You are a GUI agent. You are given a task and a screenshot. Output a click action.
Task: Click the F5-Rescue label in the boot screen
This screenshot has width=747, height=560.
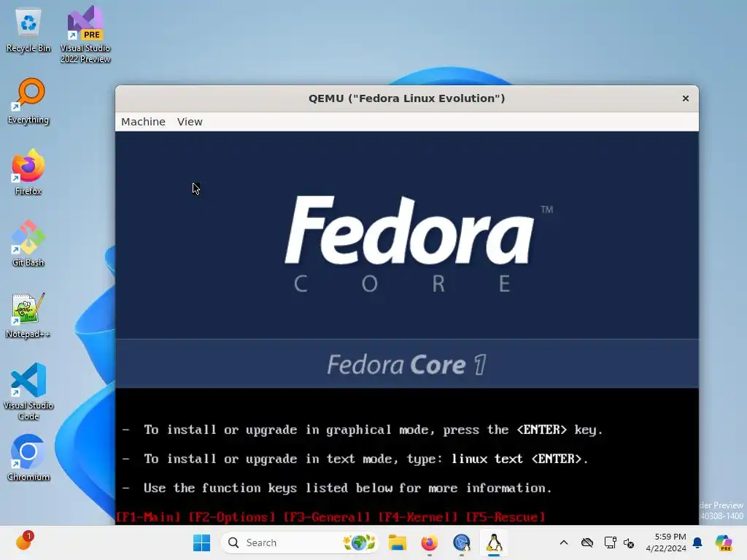click(x=506, y=517)
